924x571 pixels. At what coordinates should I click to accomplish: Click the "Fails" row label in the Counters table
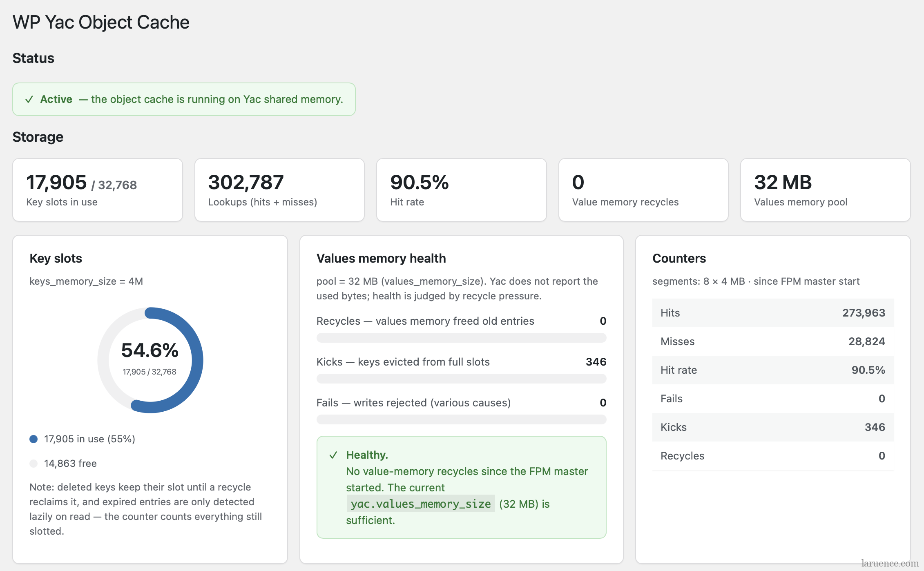coord(672,399)
